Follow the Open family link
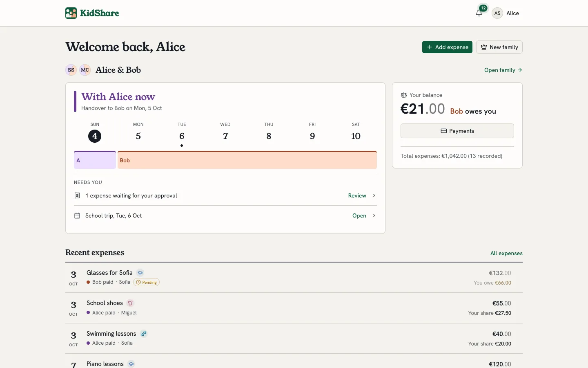 pyautogui.click(x=503, y=70)
